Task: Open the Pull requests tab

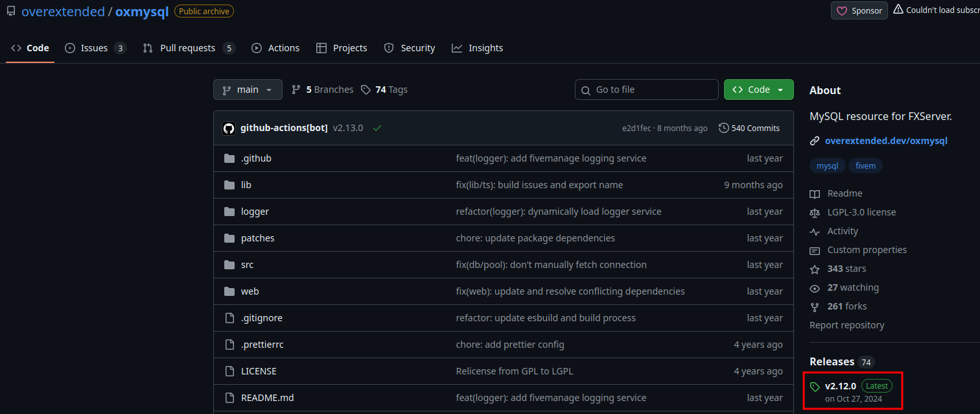Action: tap(187, 48)
